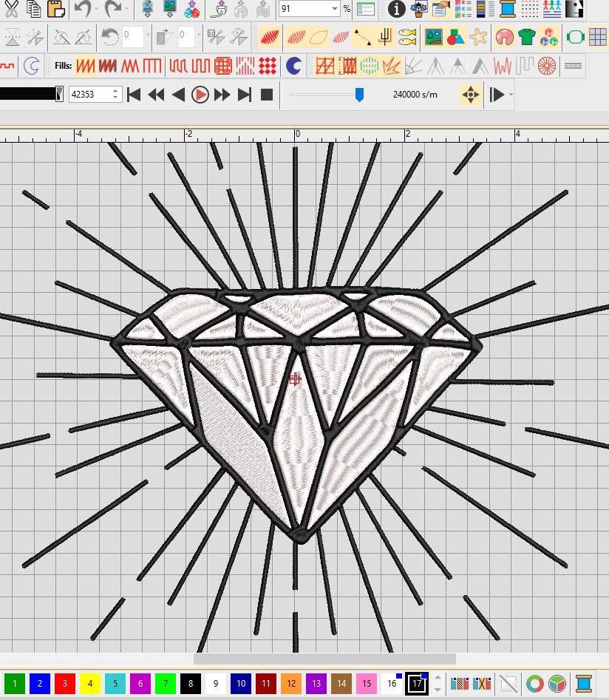Select the red diamond pattern fill
This screenshot has height=700, width=609.
[268, 66]
